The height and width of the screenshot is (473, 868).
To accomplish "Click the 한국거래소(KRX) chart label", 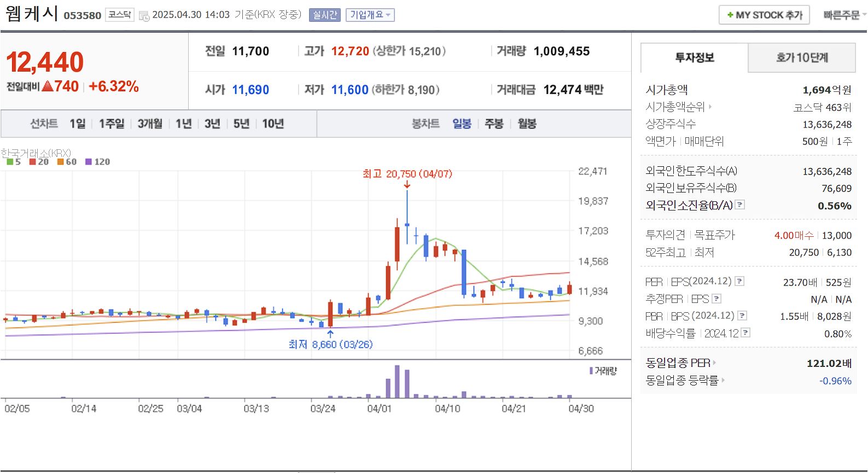I will (36, 153).
